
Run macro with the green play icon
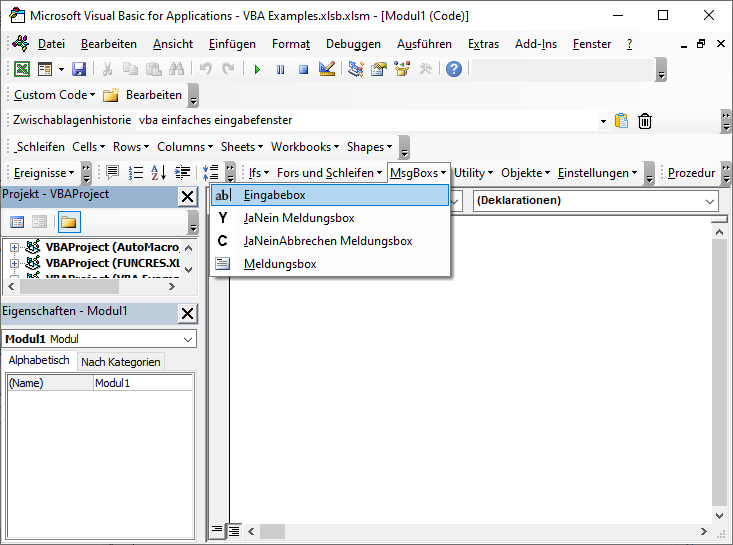(257, 70)
